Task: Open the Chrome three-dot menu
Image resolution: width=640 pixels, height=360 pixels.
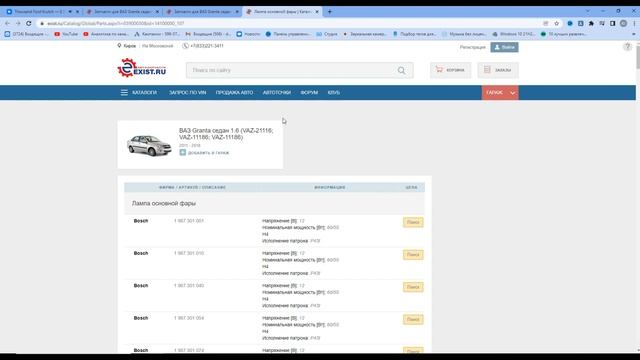Action: [x=634, y=24]
